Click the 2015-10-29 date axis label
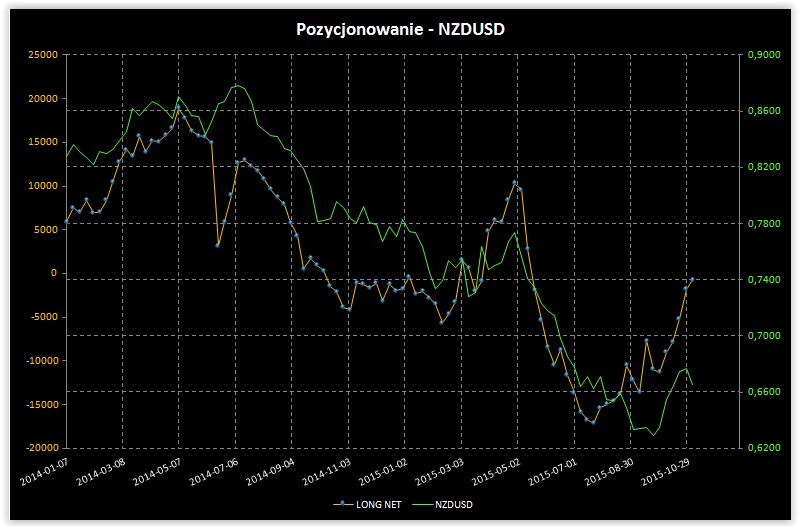 [668, 472]
